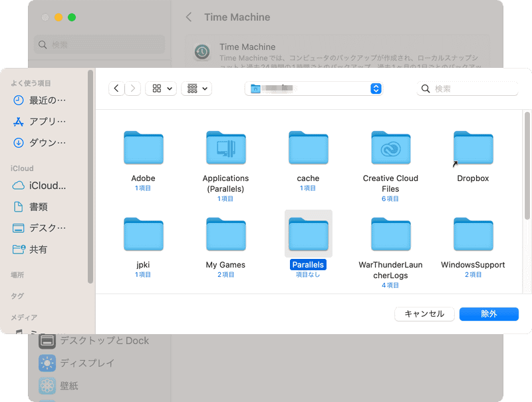Click the download arrow icon in sidebar

coord(19,142)
